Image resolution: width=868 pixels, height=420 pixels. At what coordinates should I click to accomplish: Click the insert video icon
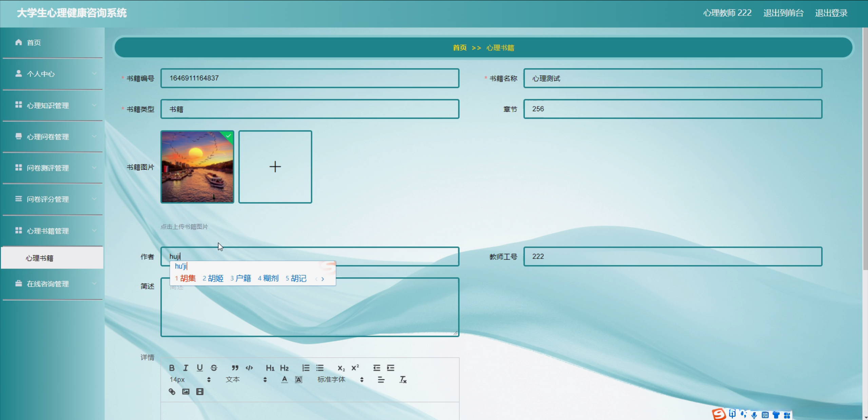tap(200, 392)
